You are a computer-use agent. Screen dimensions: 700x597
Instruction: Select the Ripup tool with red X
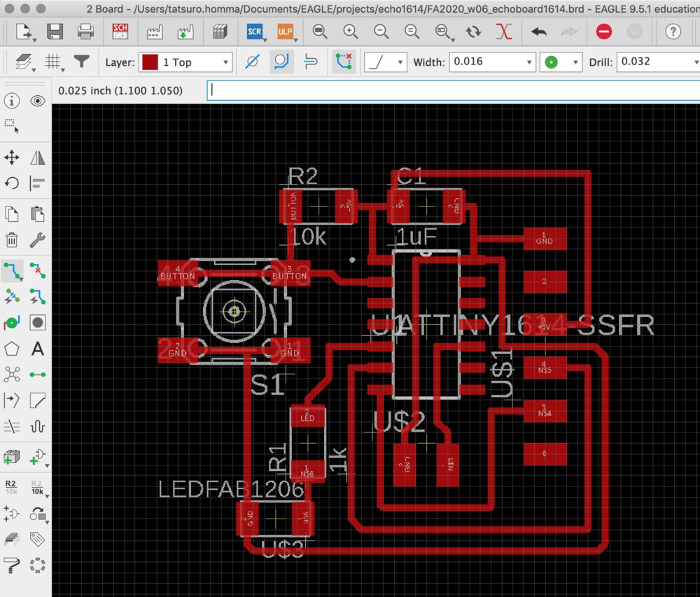[38, 271]
